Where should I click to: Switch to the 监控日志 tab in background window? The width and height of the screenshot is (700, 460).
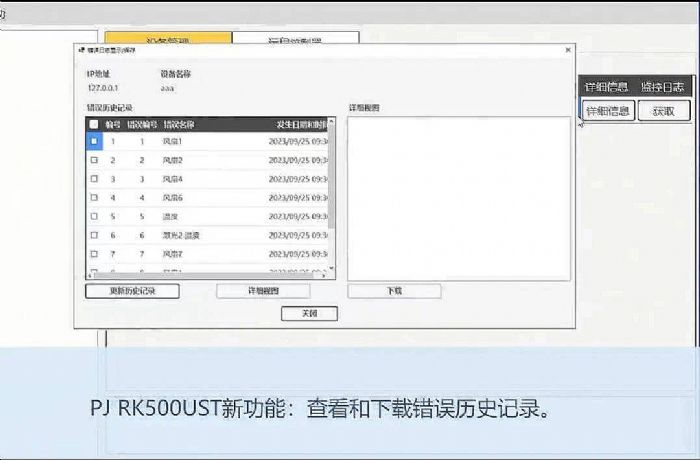click(x=662, y=87)
